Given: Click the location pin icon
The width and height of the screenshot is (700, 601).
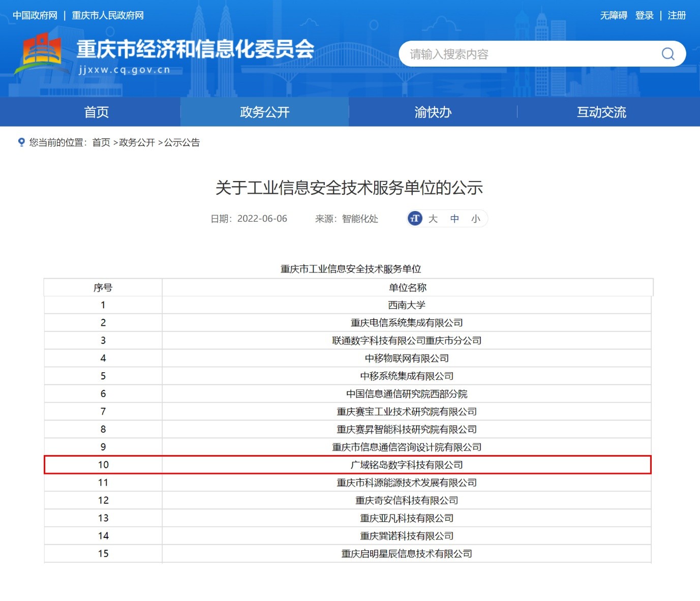Looking at the screenshot, I should (21, 142).
